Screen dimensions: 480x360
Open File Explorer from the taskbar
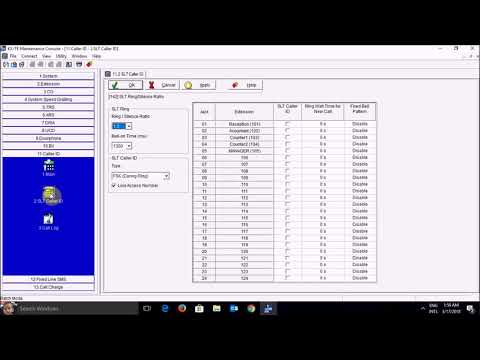click(217, 309)
